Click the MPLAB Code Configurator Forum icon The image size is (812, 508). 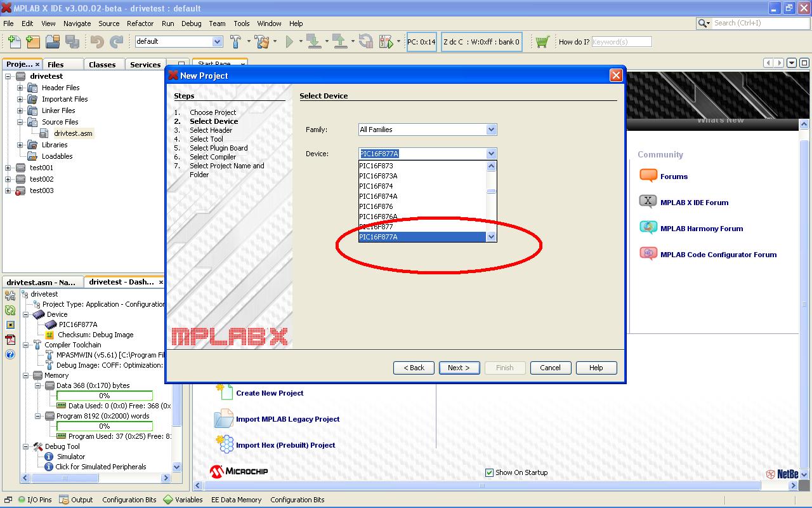(648, 254)
